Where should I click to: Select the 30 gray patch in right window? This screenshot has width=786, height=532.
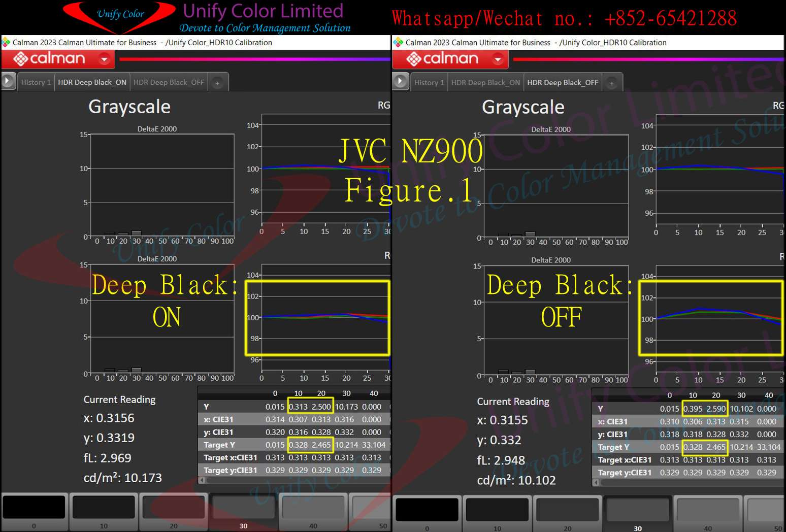(x=638, y=513)
